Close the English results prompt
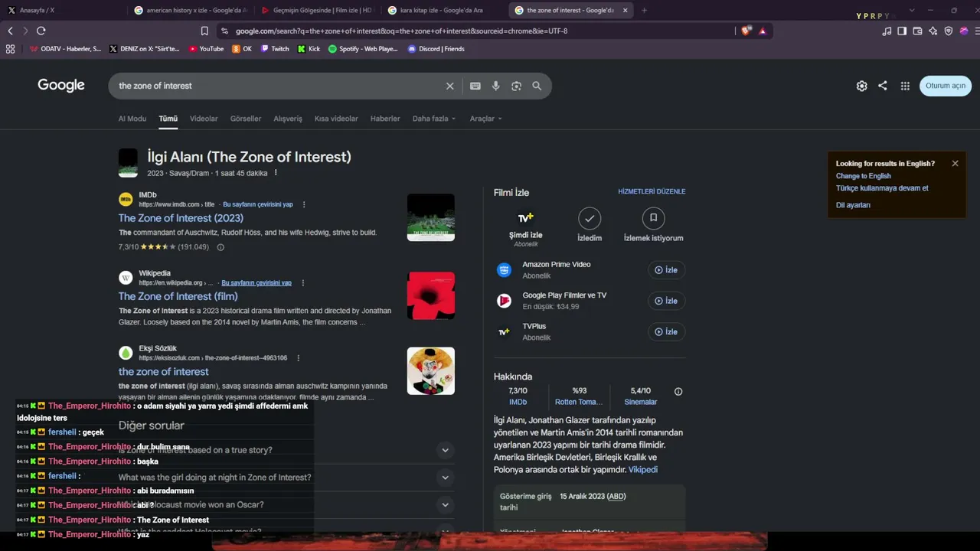The height and width of the screenshot is (551, 980). click(955, 163)
